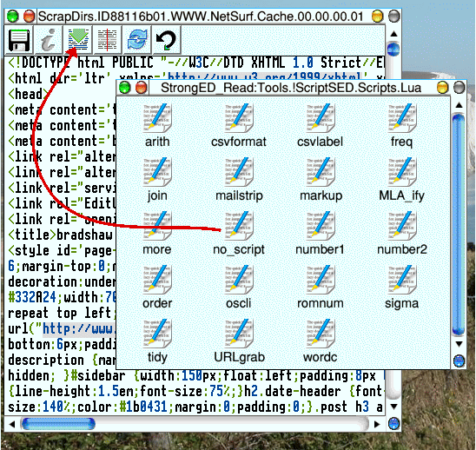Viewport: 476px width, 450px height.
Task: Click the Lua filer window resize icon
Action: (459, 361)
